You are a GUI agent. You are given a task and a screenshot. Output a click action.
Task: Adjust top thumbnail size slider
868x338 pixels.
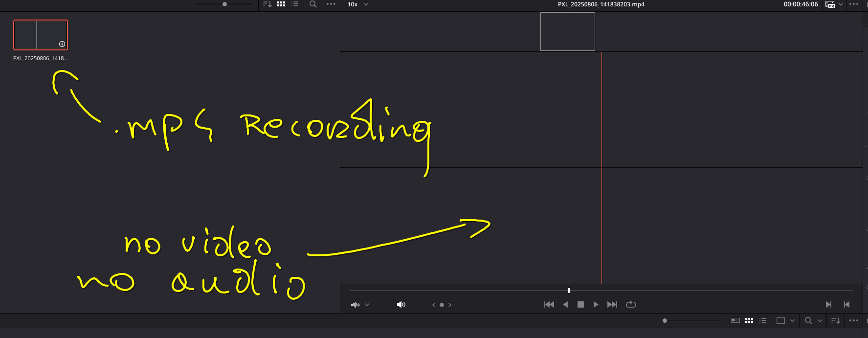[224, 4]
